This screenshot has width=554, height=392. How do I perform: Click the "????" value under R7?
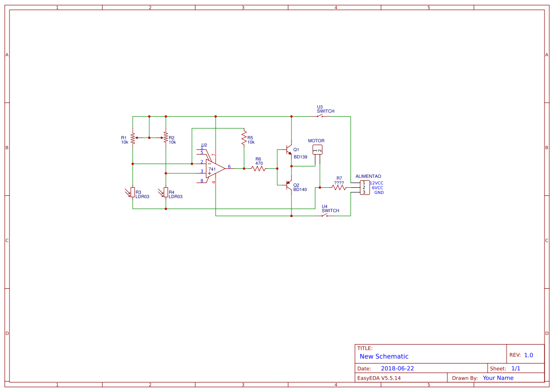339,183
